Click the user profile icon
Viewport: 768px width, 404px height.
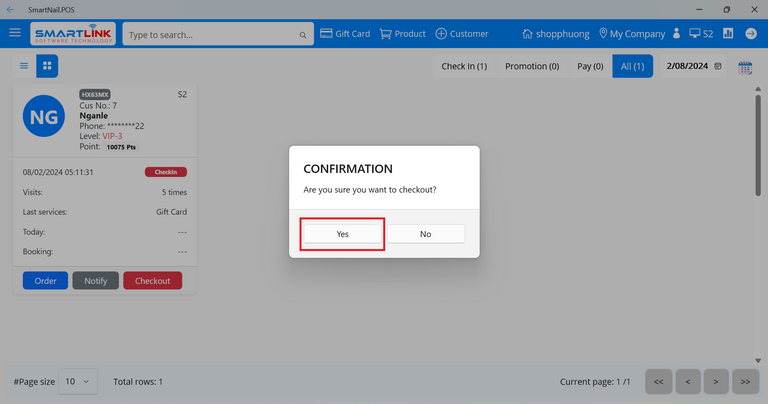pyautogui.click(x=677, y=34)
